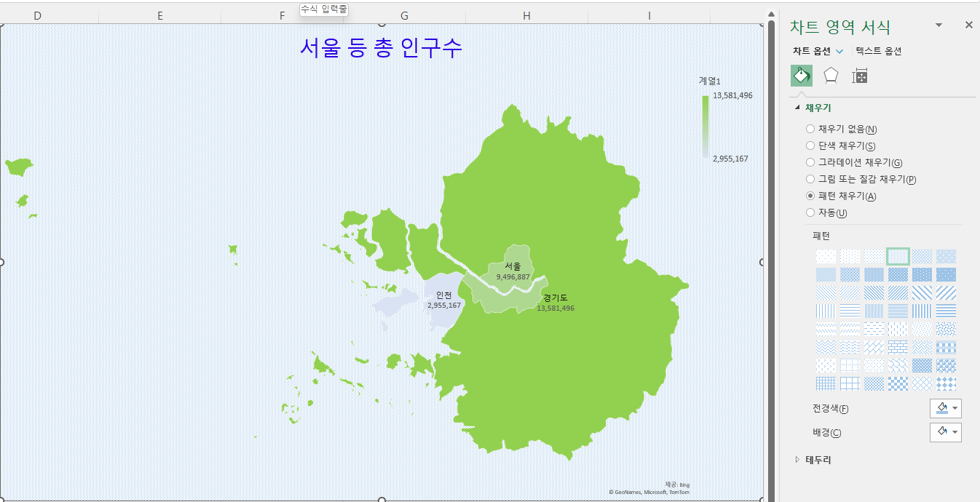Viewport: 980px width, 502px height.
Task: Switch to 차트 옵션 tab label
Action: coord(812,51)
